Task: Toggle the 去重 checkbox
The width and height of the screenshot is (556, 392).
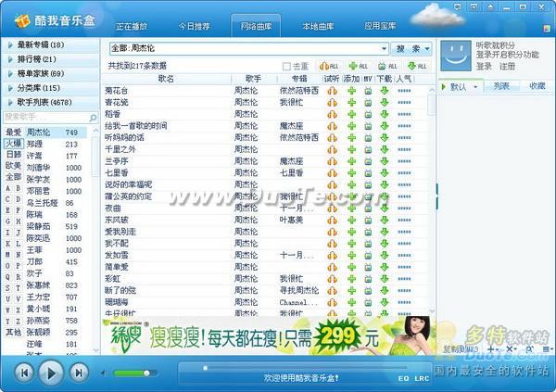Action: coord(286,67)
